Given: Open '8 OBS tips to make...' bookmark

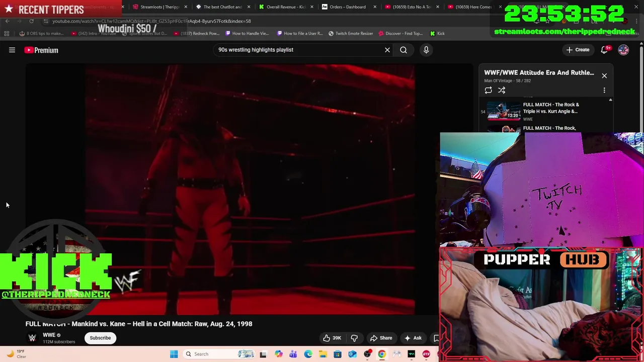Looking at the screenshot, I should 42,34.
